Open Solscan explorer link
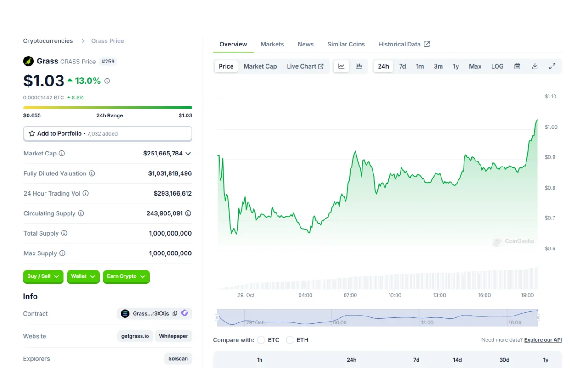 (178, 359)
